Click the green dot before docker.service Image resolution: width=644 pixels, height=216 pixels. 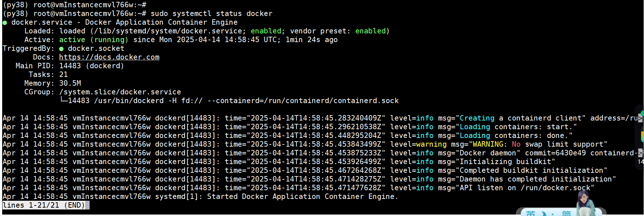pyautogui.click(x=5, y=23)
